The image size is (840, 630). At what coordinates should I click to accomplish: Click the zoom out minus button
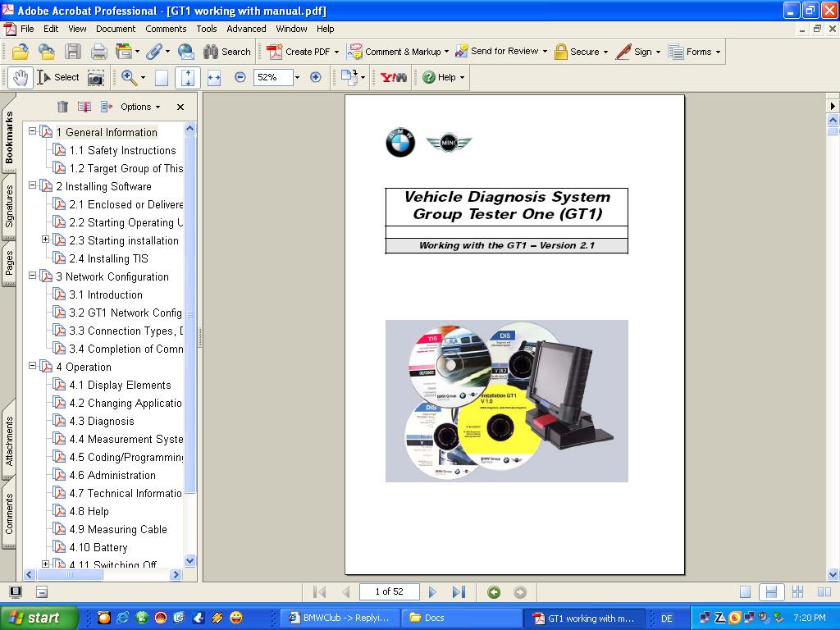(240, 77)
